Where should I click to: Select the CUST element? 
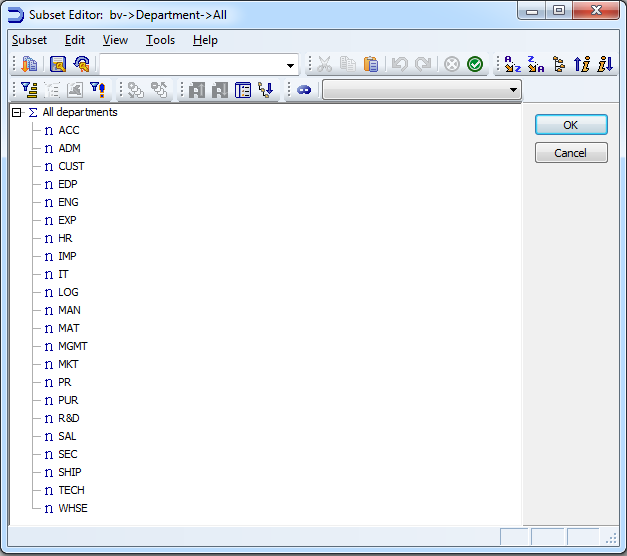click(71, 166)
